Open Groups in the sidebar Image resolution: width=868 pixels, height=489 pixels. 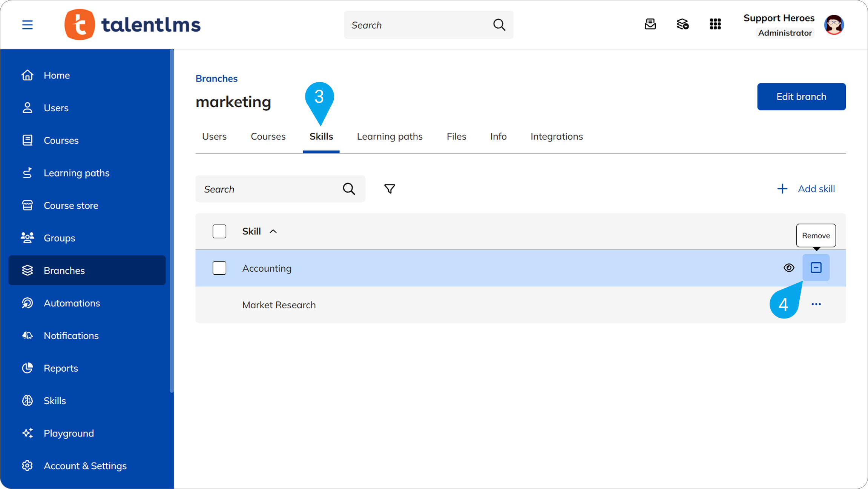pos(87,238)
